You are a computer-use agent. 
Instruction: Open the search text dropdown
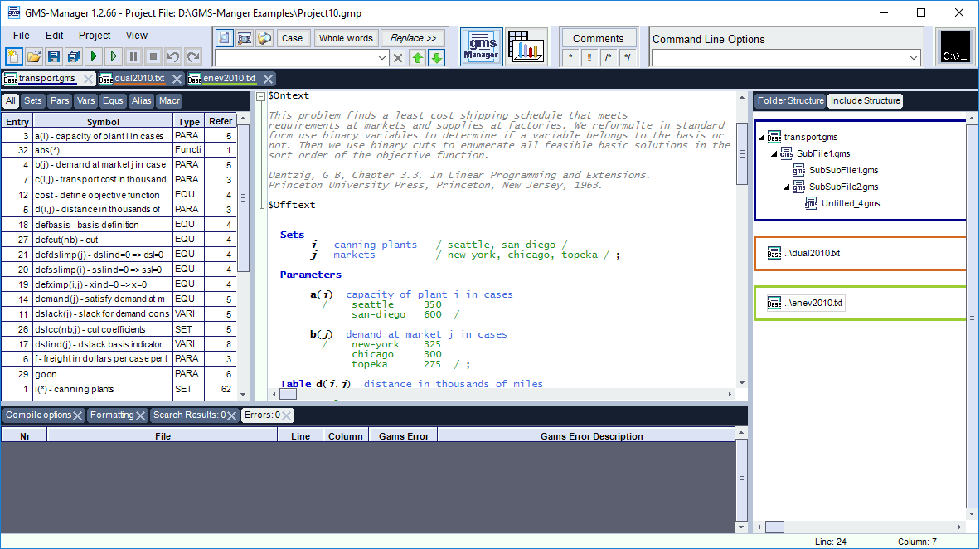pyautogui.click(x=382, y=58)
